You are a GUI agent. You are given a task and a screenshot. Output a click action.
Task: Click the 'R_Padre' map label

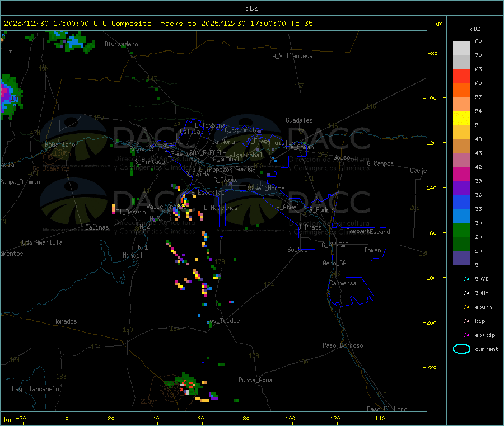point(321,210)
